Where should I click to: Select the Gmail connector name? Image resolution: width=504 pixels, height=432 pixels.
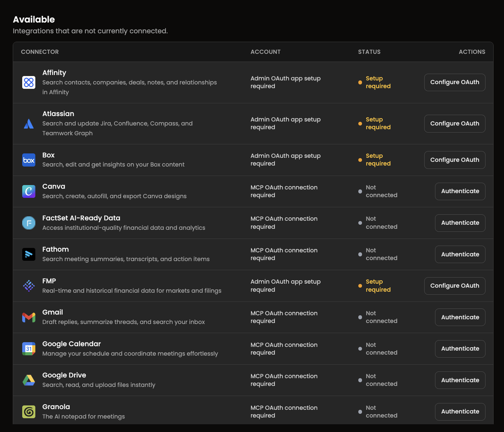(52, 312)
